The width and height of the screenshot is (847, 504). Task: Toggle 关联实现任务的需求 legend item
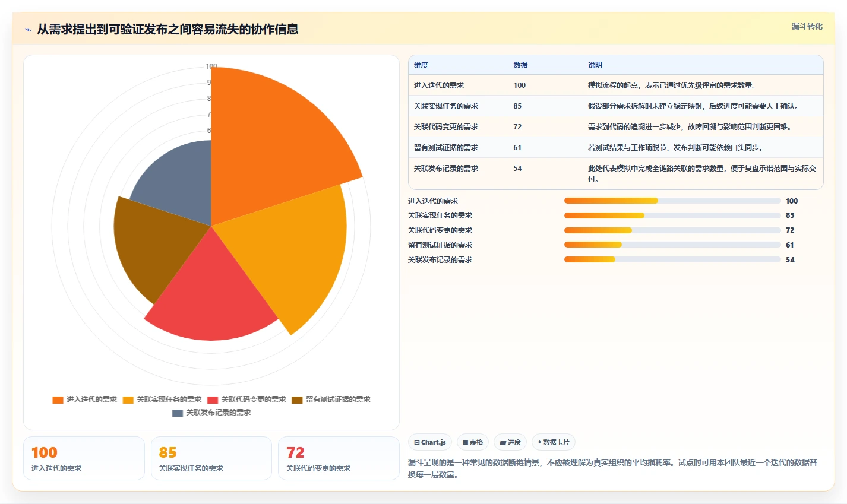(x=162, y=400)
